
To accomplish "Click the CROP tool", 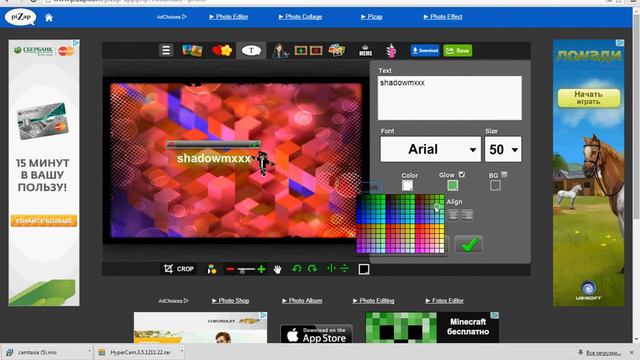I will (x=178, y=269).
